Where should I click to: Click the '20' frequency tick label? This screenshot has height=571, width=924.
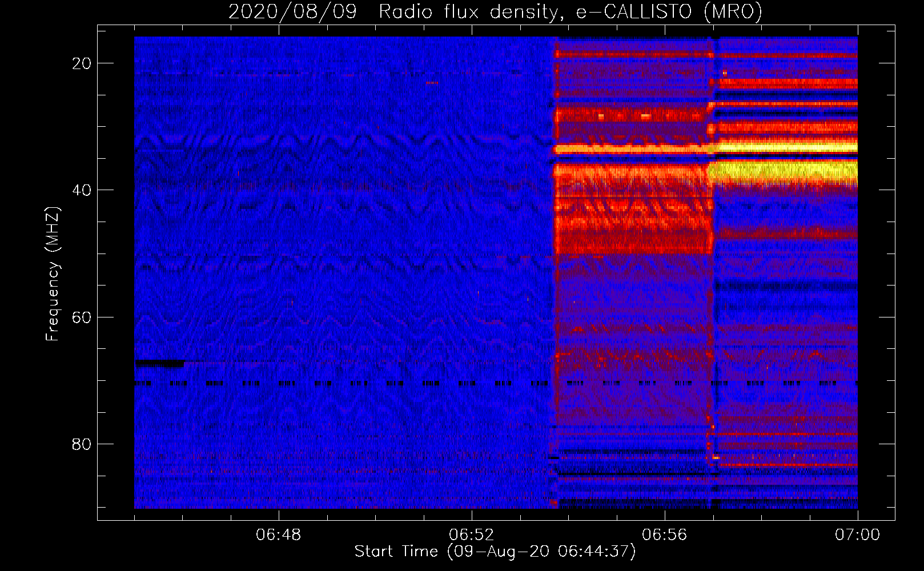(x=82, y=63)
